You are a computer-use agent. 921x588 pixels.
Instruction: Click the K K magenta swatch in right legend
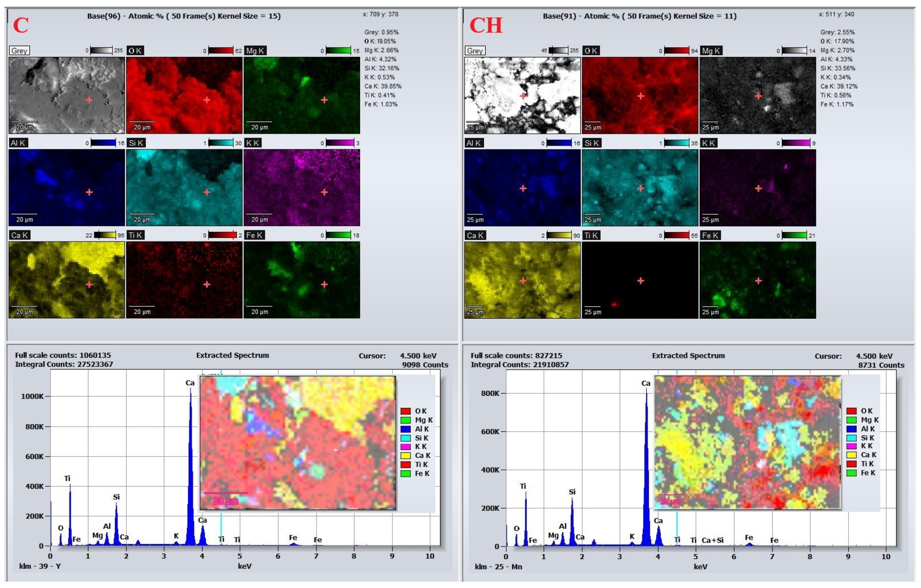tap(851, 446)
